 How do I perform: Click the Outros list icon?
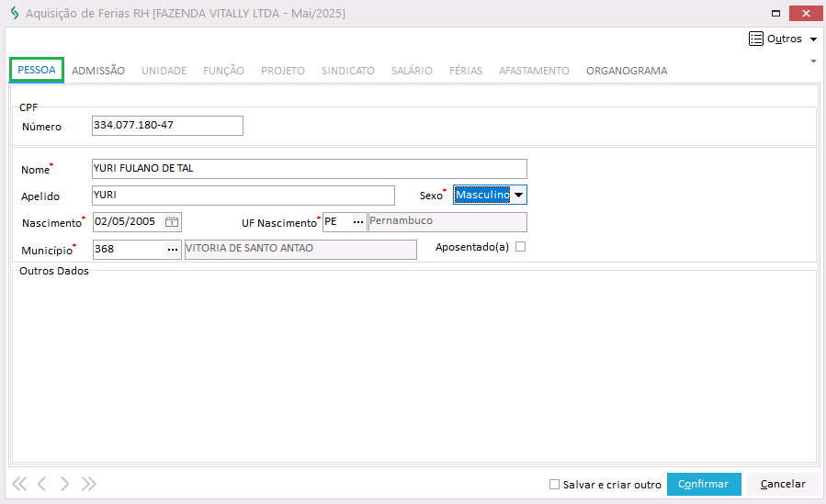pyautogui.click(x=756, y=39)
